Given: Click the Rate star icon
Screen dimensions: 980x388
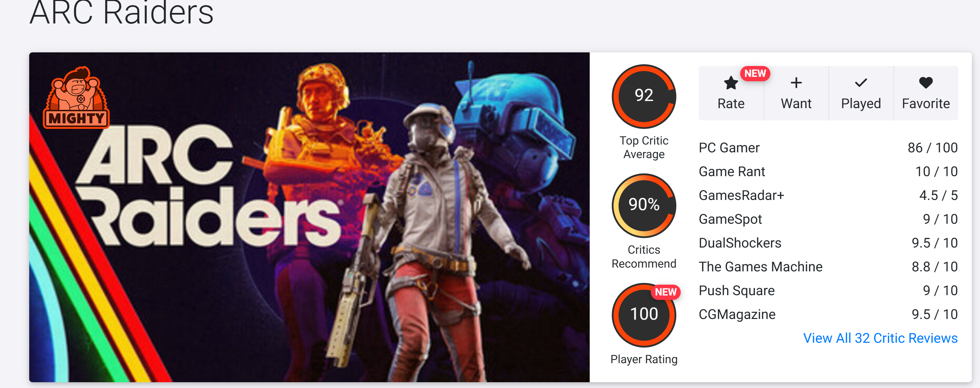Looking at the screenshot, I should pos(730,83).
